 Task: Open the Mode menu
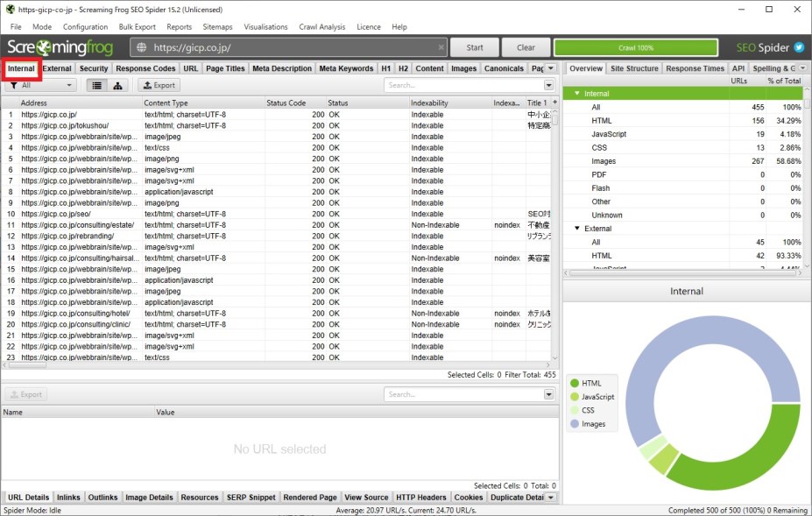[x=42, y=27]
